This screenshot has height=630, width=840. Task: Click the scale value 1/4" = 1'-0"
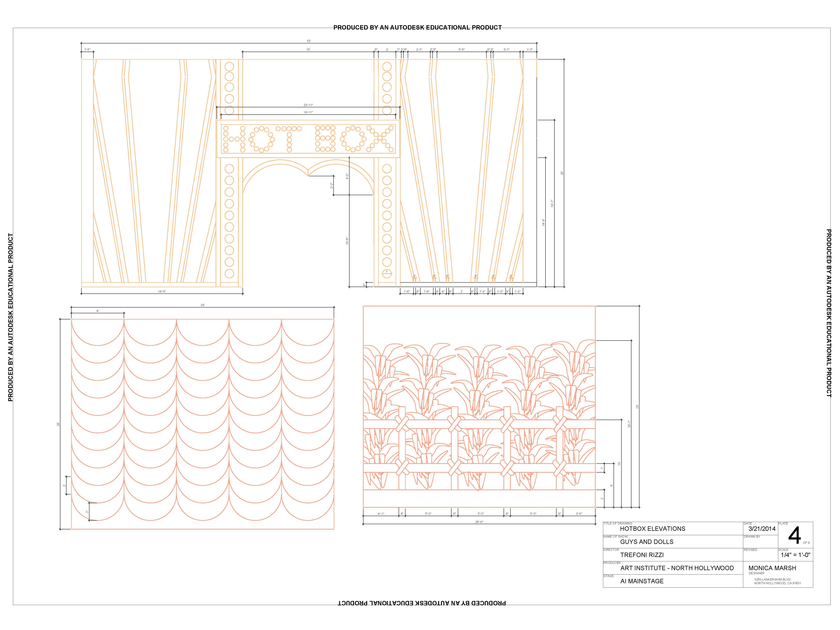tap(795, 555)
